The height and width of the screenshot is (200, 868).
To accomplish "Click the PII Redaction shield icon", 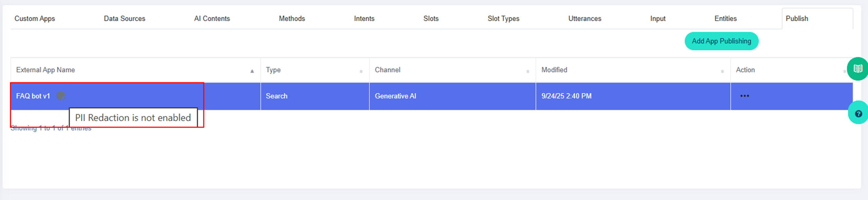I will point(60,96).
